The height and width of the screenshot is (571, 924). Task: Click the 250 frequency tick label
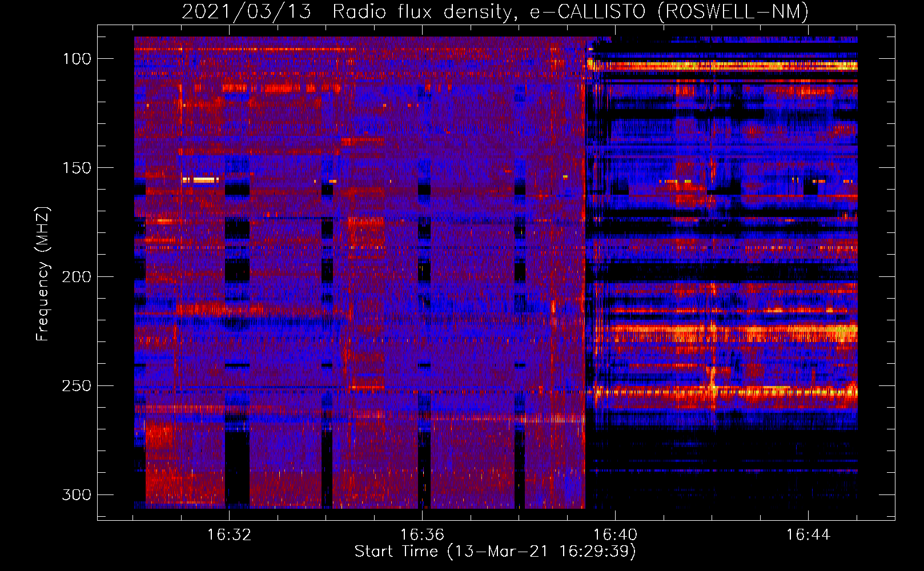pos(77,386)
